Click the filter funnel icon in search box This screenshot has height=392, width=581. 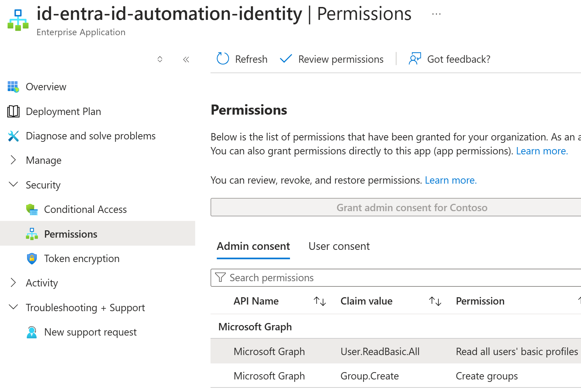(x=220, y=277)
